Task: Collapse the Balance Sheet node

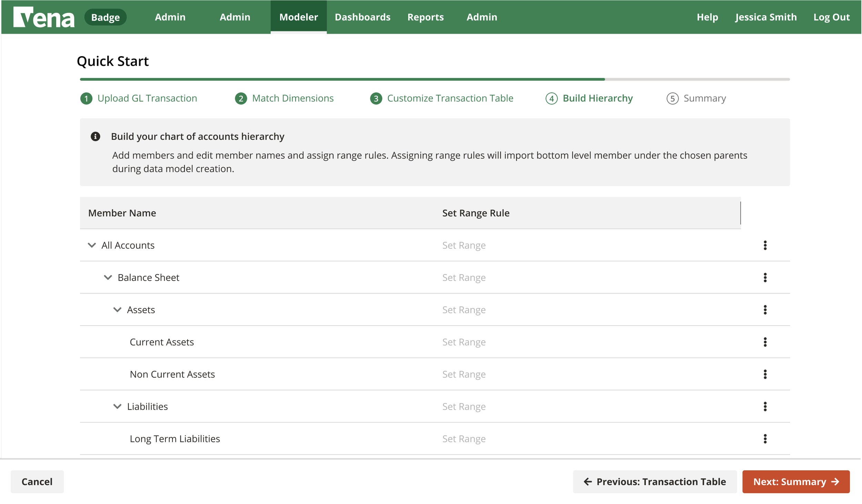Action: click(x=108, y=277)
